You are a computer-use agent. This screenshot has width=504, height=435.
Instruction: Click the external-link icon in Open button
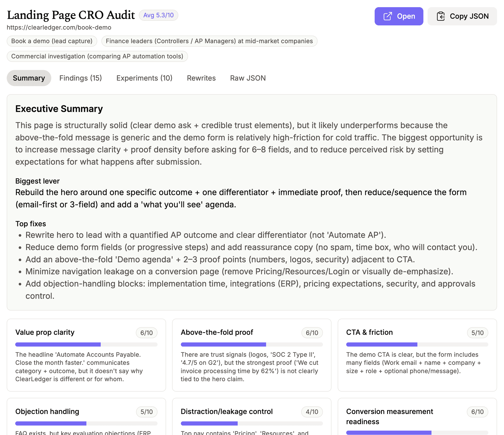pyautogui.click(x=388, y=16)
